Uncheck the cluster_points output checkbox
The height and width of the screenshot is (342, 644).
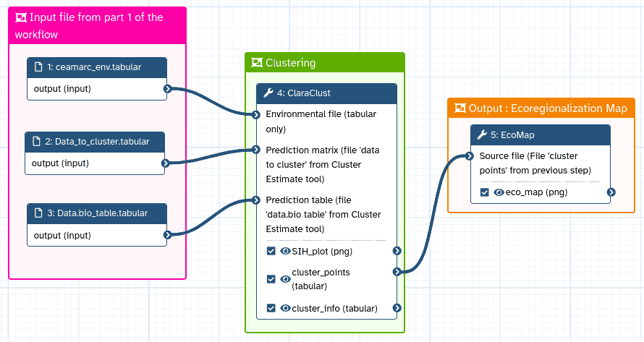pos(271,279)
